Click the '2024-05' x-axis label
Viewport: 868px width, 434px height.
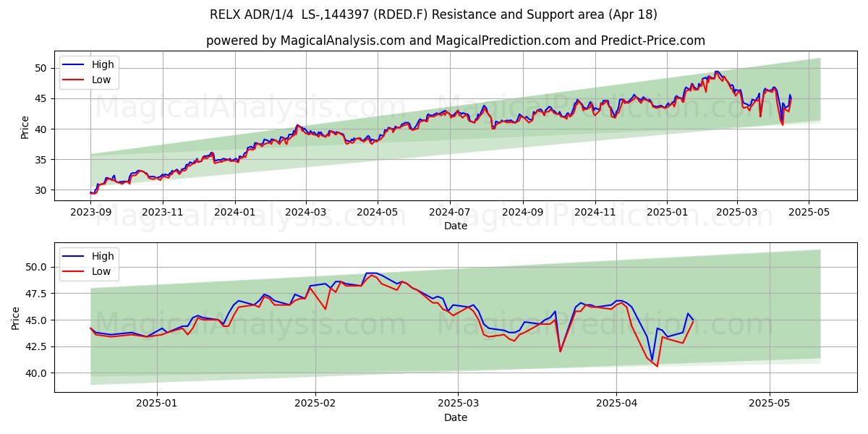(x=377, y=213)
